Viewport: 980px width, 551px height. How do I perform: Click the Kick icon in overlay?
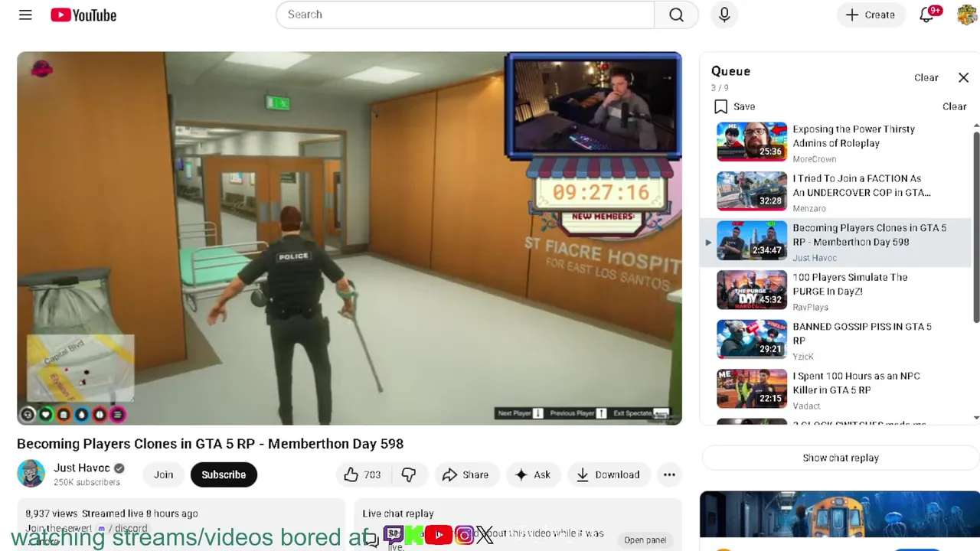tap(414, 534)
